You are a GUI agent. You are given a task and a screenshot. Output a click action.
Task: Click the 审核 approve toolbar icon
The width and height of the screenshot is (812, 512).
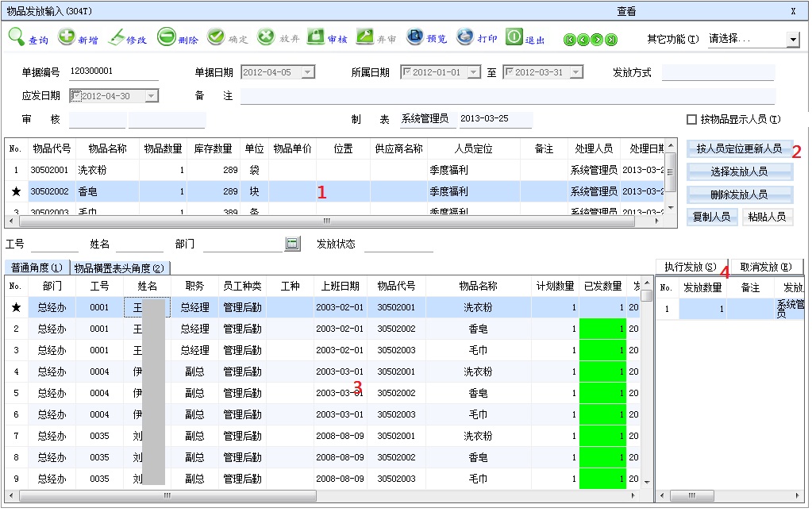[315, 37]
